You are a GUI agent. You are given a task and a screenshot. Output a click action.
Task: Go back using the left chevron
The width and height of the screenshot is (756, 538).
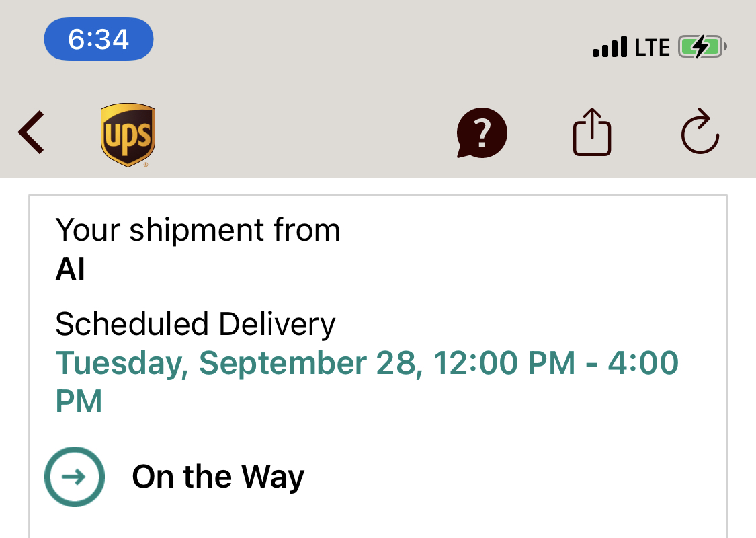pos(32,132)
